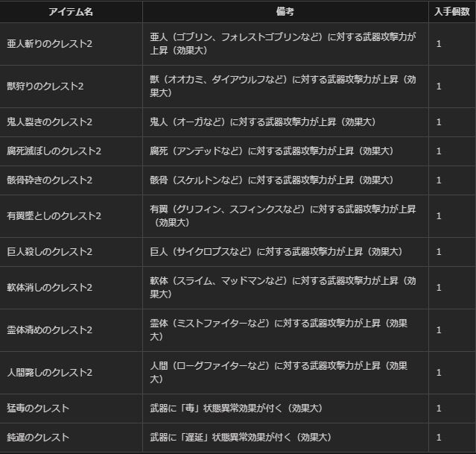Click the 鬼人 (オーガなど) description cell
The image size is (476, 454).
coord(285,122)
